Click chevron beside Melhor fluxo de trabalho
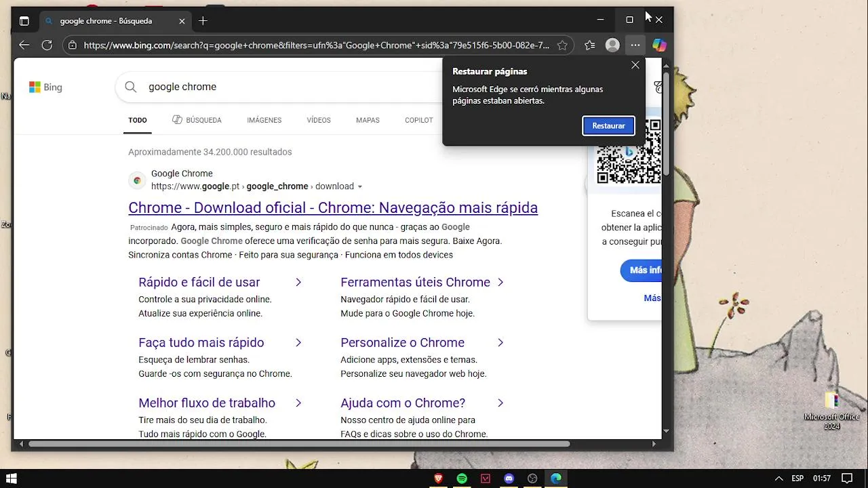This screenshot has width=868, height=488. coord(298,403)
